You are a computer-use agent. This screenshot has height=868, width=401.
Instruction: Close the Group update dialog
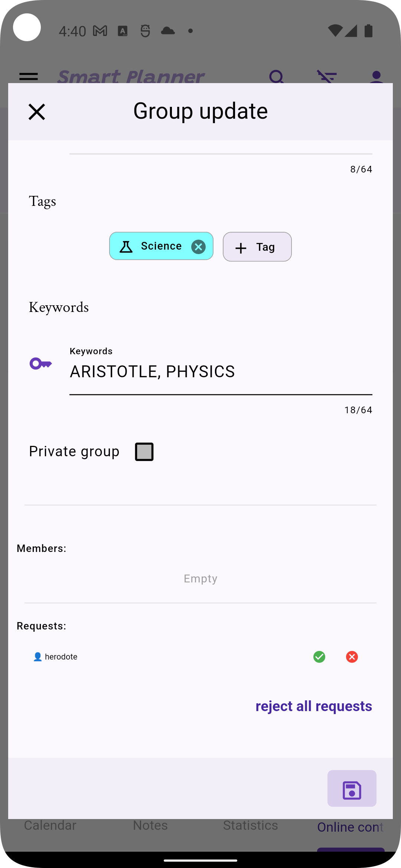pos(37,112)
